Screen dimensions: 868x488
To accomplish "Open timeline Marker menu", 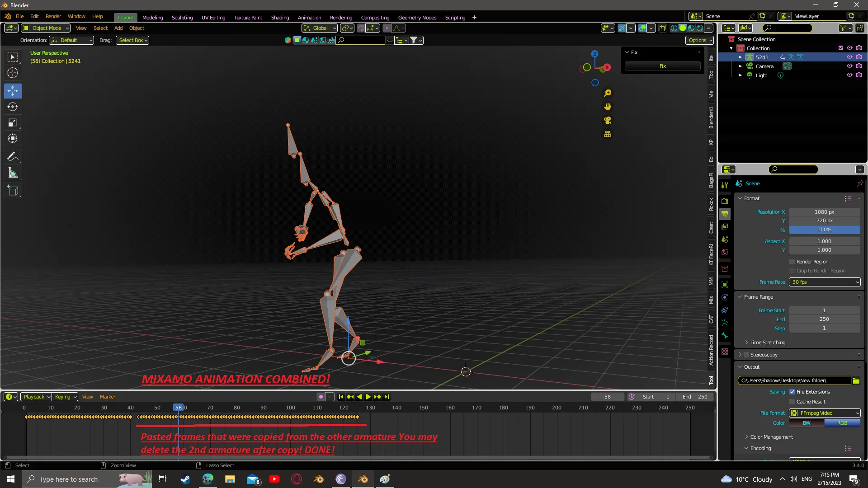I will [108, 397].
